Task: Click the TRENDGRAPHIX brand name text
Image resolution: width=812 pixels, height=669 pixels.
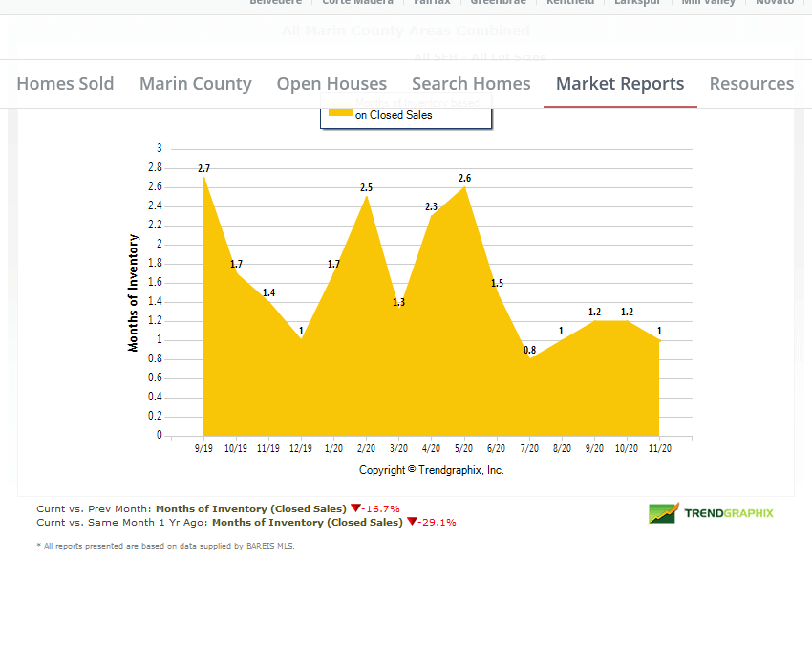Action: click(729, 513)
